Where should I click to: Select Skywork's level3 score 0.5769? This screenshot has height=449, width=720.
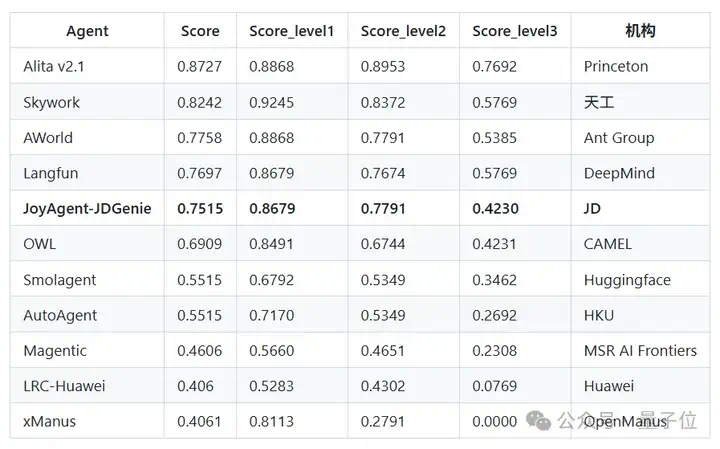click(495, 102)
